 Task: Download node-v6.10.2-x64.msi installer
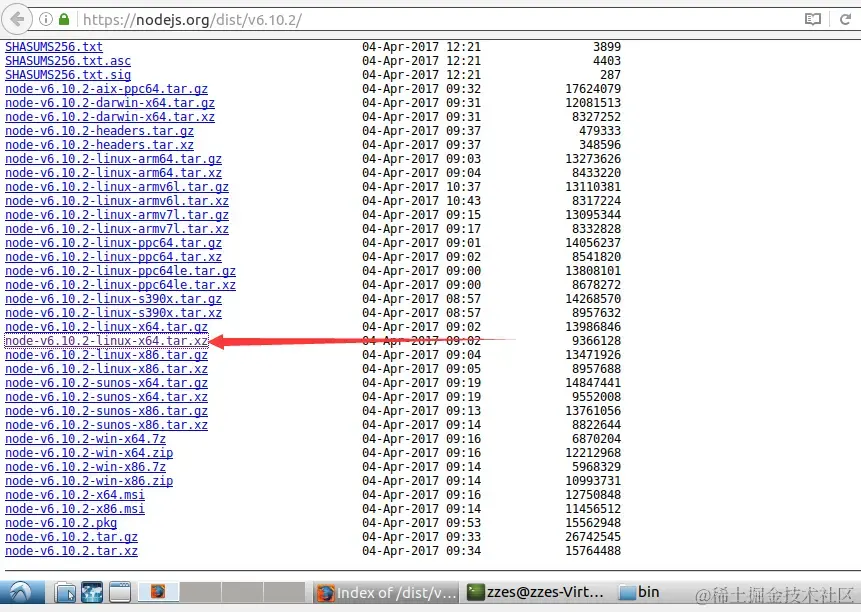tap(75, 495)
